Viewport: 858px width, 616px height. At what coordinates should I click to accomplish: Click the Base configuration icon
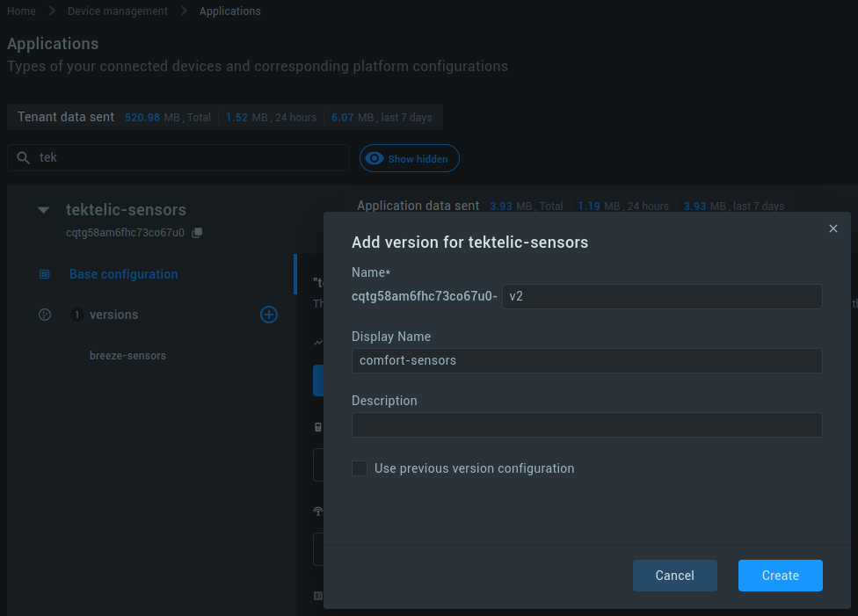tap(45, 274)
